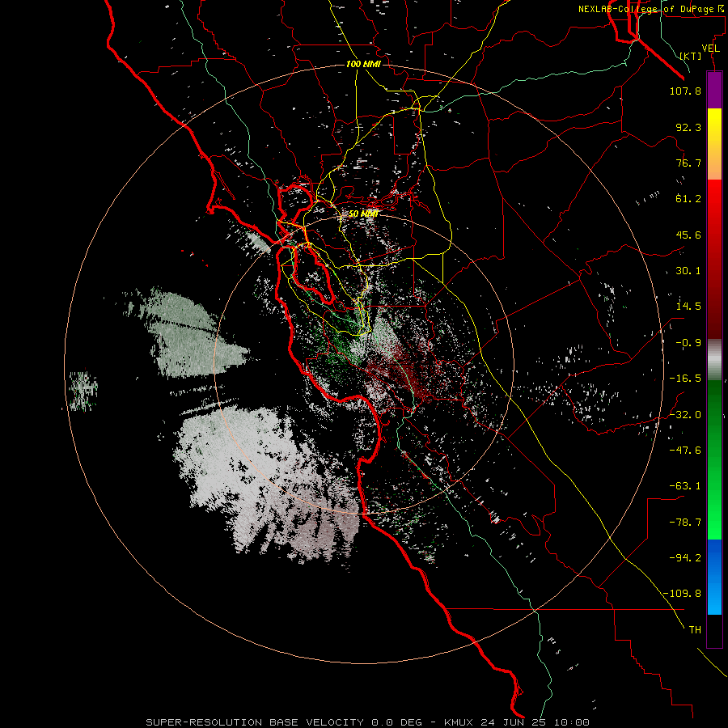Click the VEL legend title

point(710,49)
